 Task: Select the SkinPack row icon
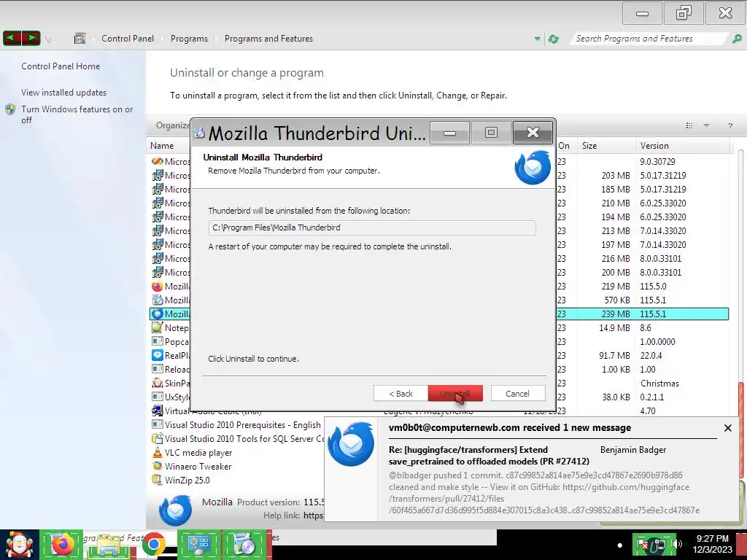pos(158,383)
